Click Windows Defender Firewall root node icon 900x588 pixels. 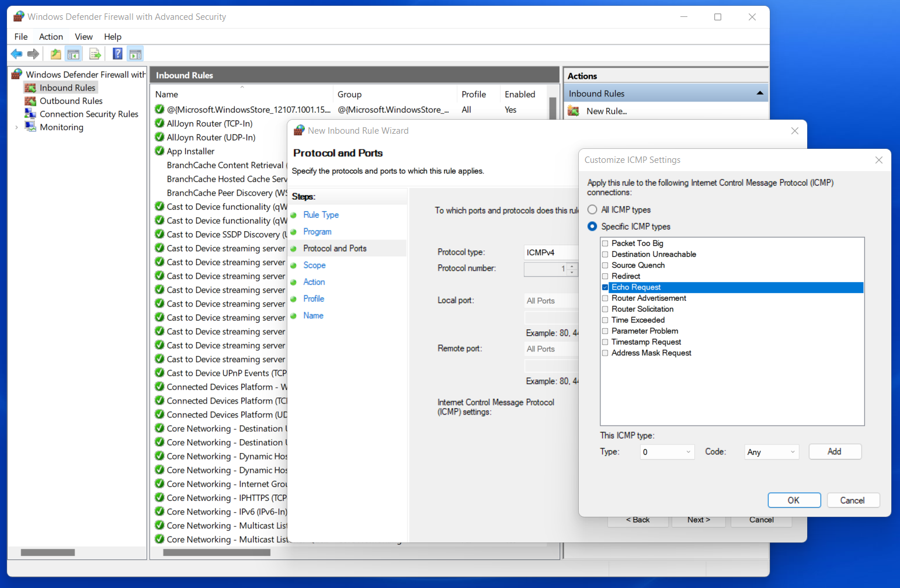point(17,74)
